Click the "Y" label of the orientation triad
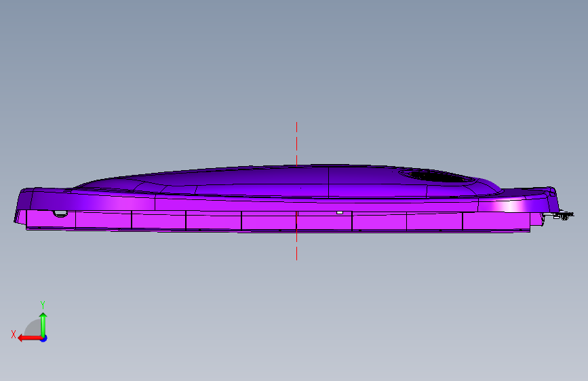The image size is (588, 381). [x=43, y=305]
